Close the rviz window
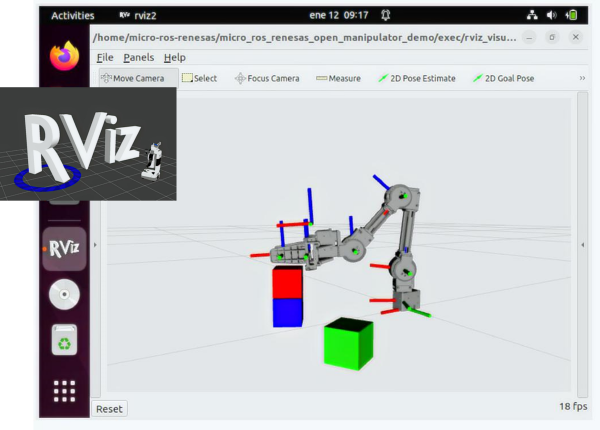Image resolution: width=600 pixels, height=430 pixels. pos(576,37)
